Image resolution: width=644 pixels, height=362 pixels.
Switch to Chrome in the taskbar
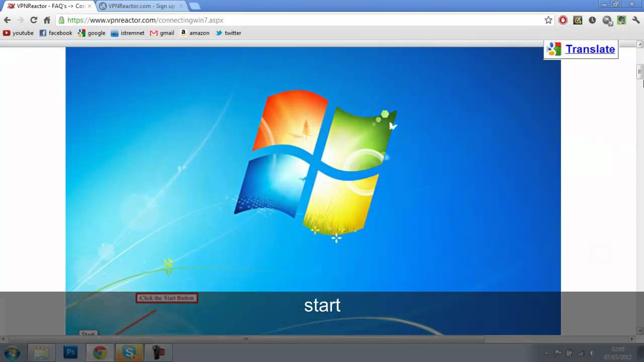100,353
